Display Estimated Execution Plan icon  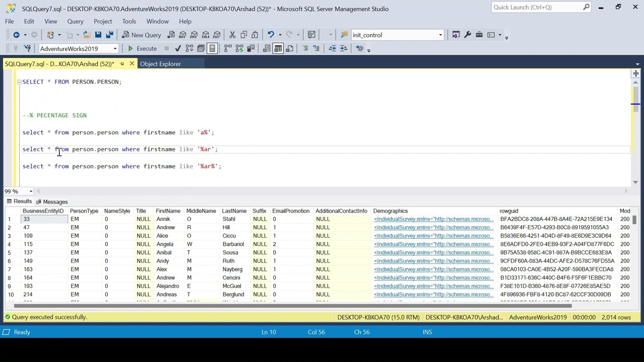coord(189,48)
